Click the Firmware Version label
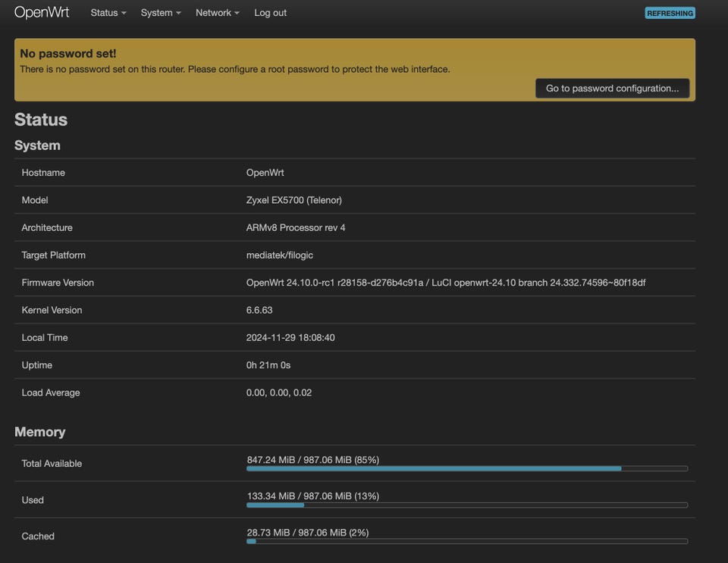 tap(58, 283)
